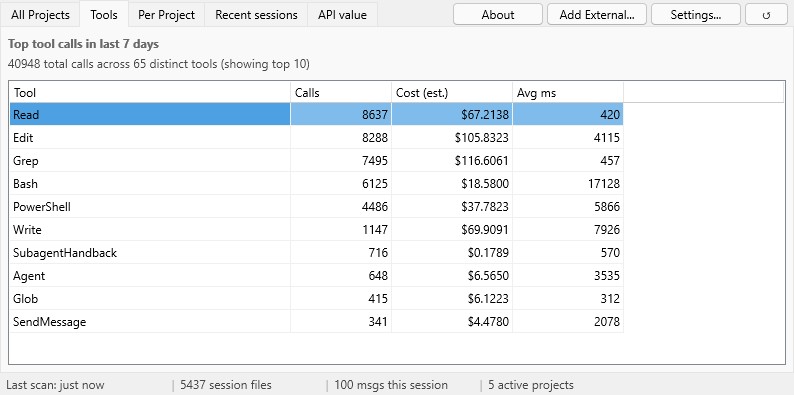
Task: Click '5437 session files' status entry
Action: pyautogui.click(x=226, y=385)
